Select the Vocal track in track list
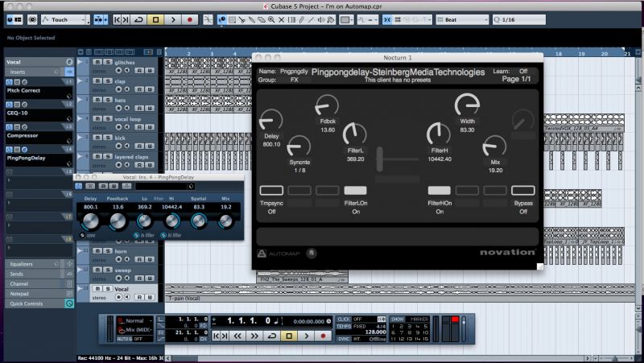Image resolution: width=644 pixels, height=363 pixels. [122, 289]
